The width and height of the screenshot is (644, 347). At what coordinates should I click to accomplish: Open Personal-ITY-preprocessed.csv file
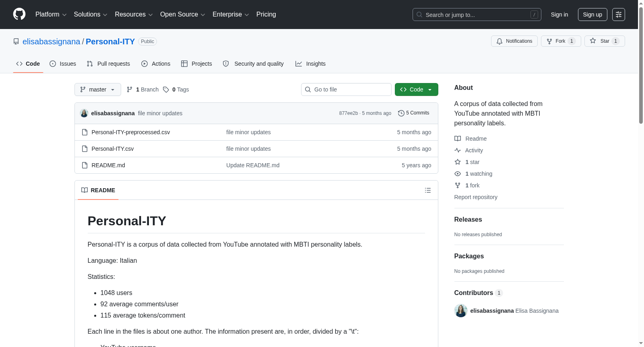[131, 132]
